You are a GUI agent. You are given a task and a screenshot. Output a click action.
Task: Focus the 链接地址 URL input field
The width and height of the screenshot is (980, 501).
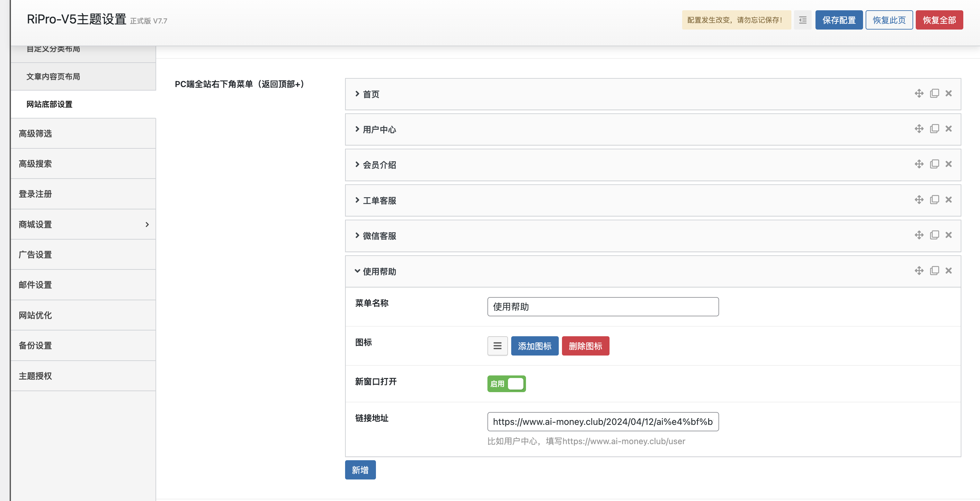pos(603,422)
